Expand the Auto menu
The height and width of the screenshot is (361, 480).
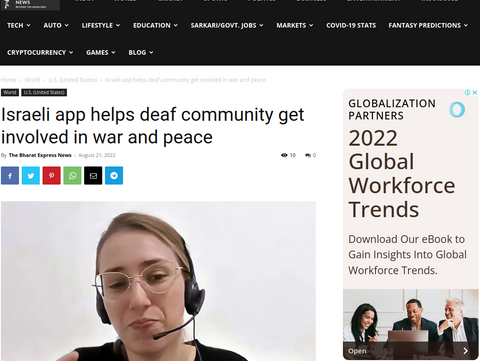[56, 25]
